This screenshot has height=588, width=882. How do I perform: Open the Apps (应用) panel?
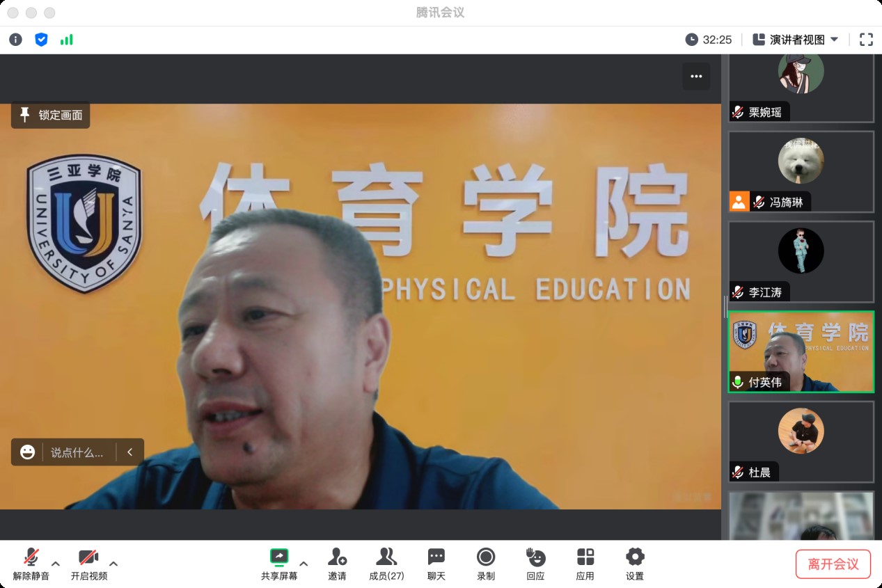(x=585, y=564)
